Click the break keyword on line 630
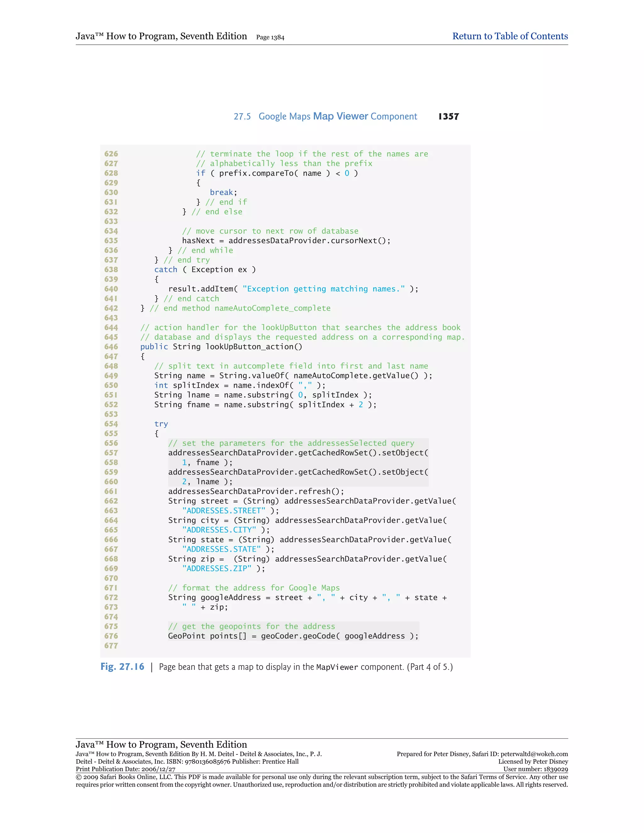644x833 pixels. coord(221,192)
